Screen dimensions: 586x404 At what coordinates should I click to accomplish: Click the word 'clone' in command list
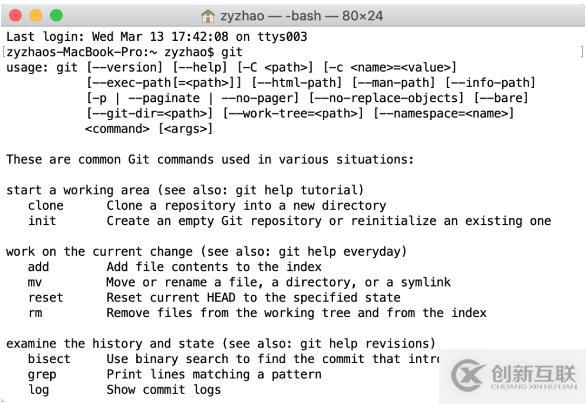pos(46,206)
